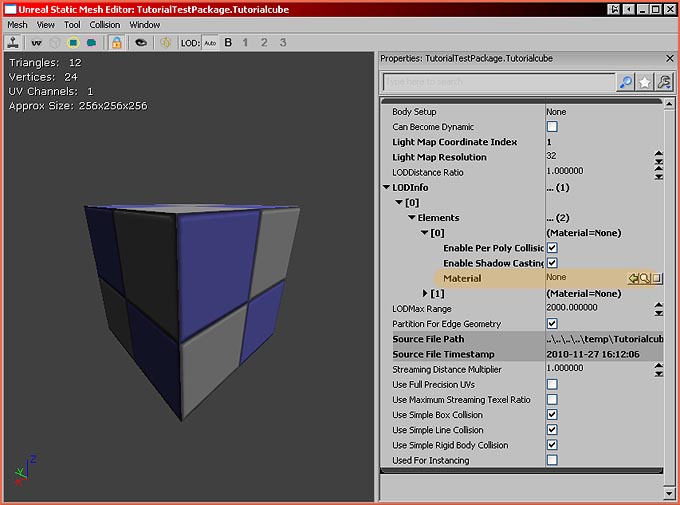Decrease LODMax Range with down arrow
Image resolution: width=680 pixels, height=505 pixels.
659,313
